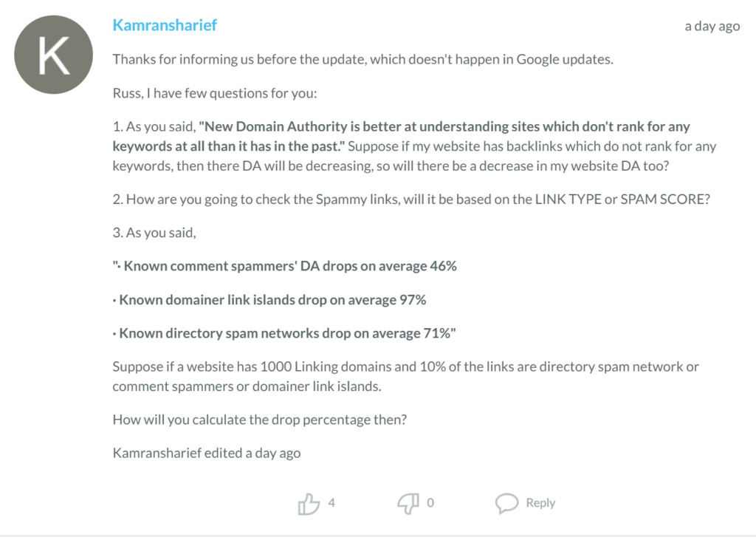Click the like count showing 4
The image size is (756, 543).
(x=331, y=503)
